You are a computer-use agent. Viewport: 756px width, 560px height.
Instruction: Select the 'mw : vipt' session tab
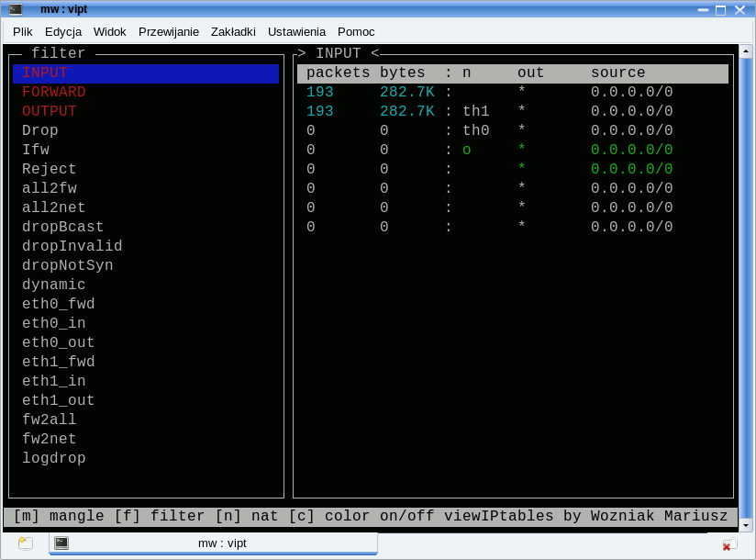(x=213, y=543)
